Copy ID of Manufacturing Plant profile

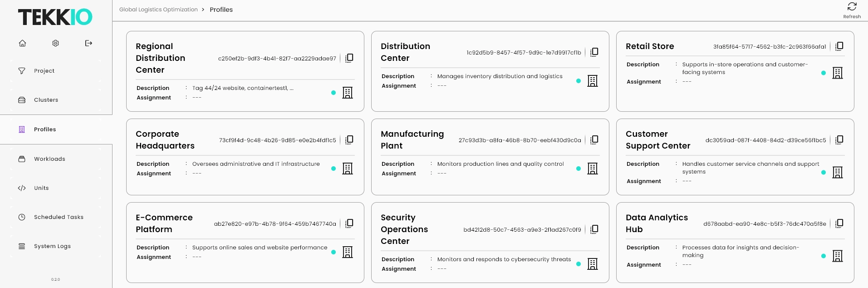[594, 140]
